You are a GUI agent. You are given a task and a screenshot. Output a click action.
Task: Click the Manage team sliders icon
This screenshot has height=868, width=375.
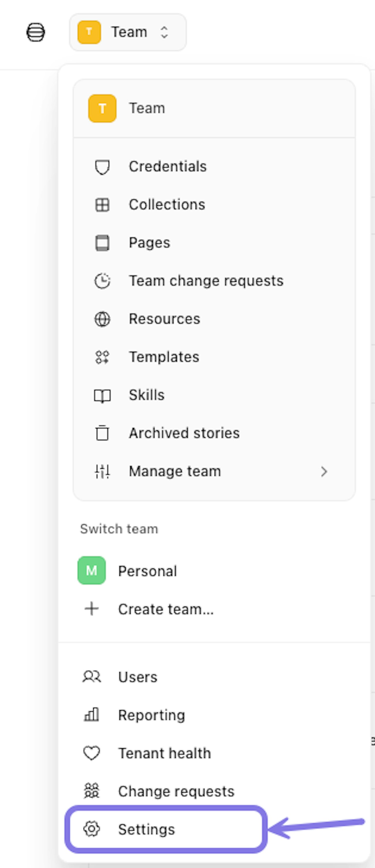pos(102,471)
